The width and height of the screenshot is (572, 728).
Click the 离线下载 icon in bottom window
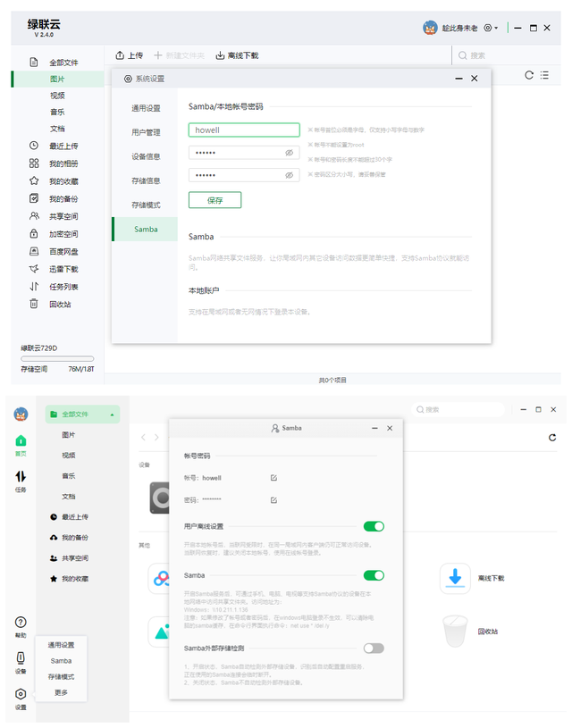(455, 578)
